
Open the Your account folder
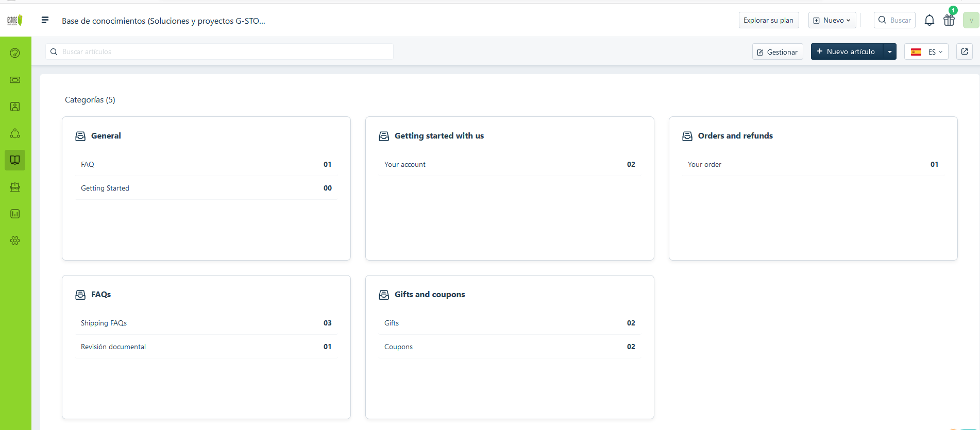(x=405, y=165)
